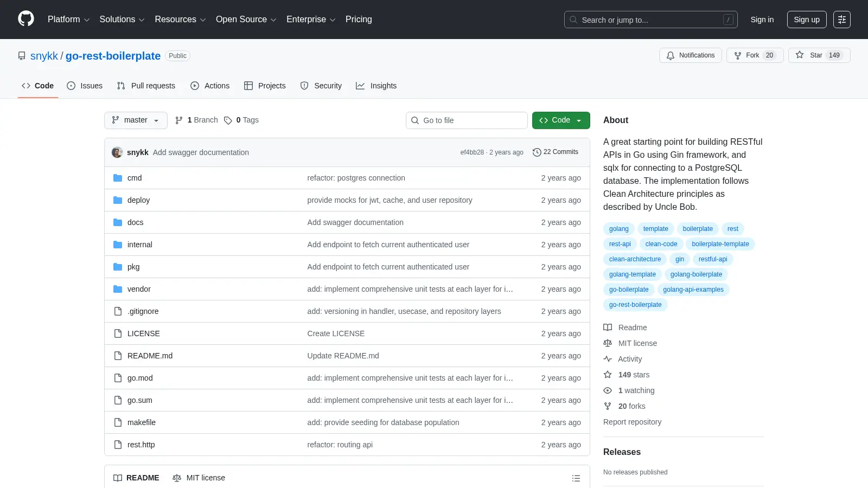Switch to the Security tab
The height and width of the screenshot is (488, 868).
(321, 86)
